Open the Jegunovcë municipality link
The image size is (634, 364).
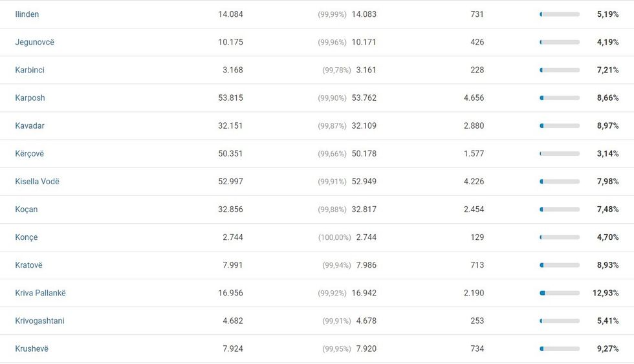pos(35,42)
